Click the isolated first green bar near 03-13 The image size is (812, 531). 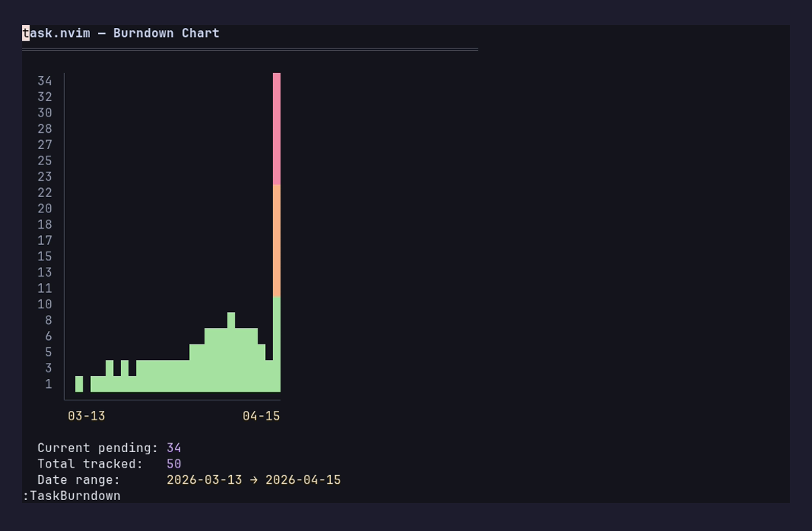(79, 384)
